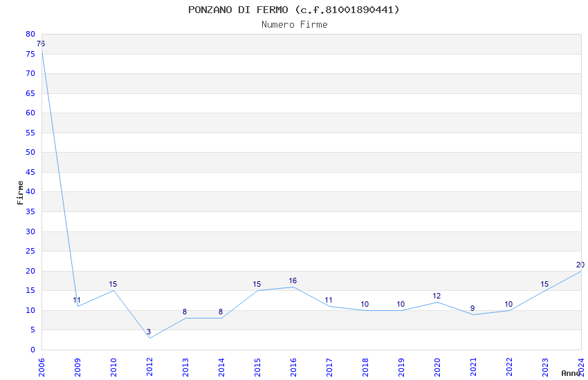Screen dimensions: 588x380
Task: Click the horizontal axis title Anno
Action: coord(571,373)
